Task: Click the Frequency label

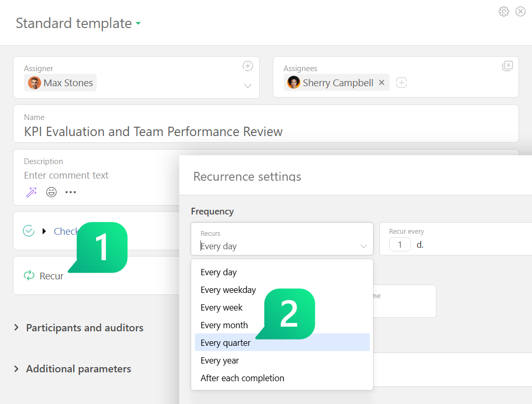Action: 212,211
